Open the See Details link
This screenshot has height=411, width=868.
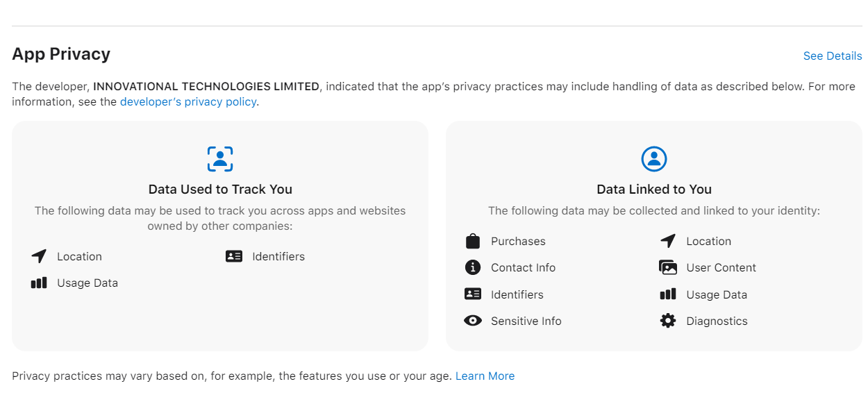pos(833,56)
